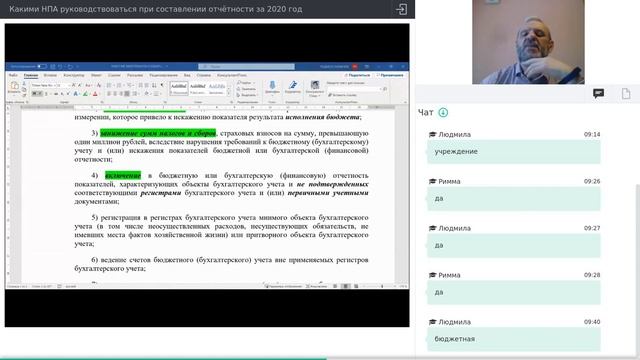
Task: Click the numbered list icon
Action: click(119, 85)
